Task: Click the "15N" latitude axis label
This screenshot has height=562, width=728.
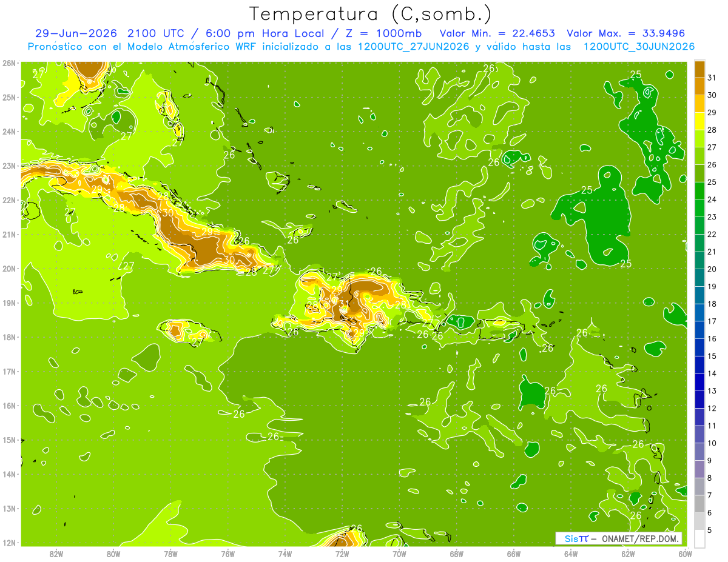Action: pyautogui.click(x=8, y=440)
